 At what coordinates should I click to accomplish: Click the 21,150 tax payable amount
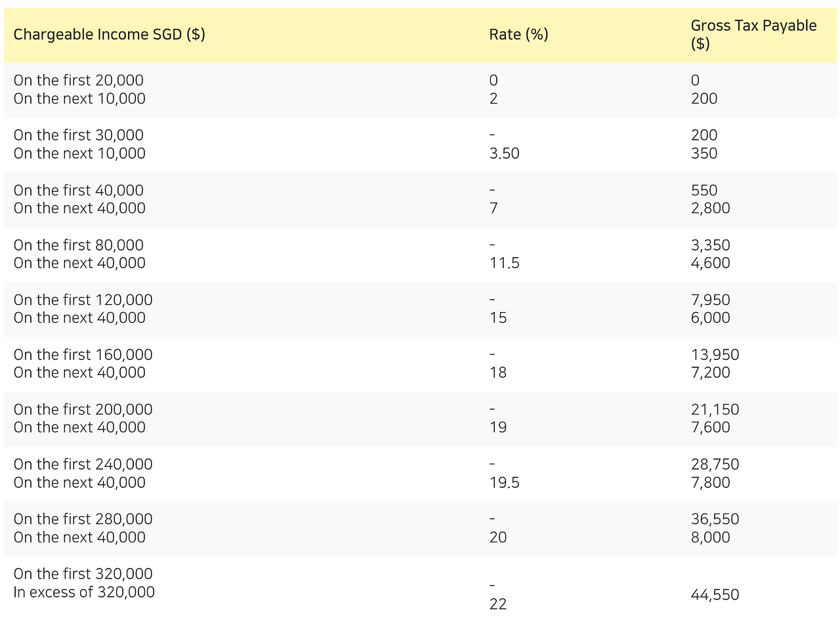pyautogui.click(x=715, y=410)
